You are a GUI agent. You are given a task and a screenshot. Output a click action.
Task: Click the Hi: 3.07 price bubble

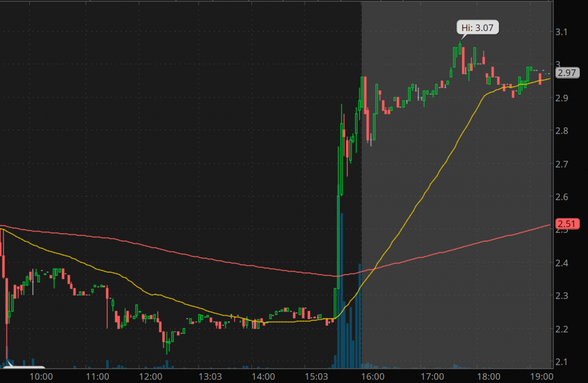coord(478,27)
